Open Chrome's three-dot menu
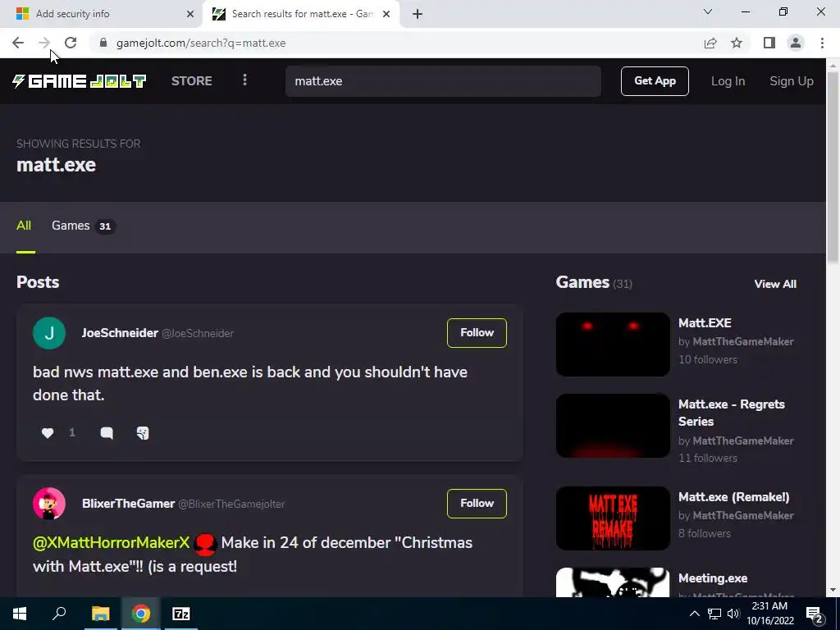This screenshot has width=840, height=630. (x=822, y=43)
